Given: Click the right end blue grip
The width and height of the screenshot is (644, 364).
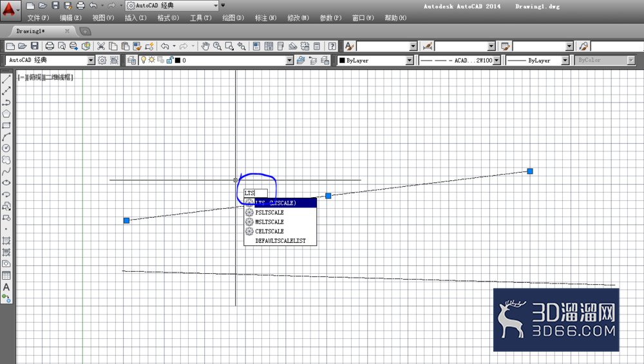Looking at the screenshot, I should (x=530, y=171).
